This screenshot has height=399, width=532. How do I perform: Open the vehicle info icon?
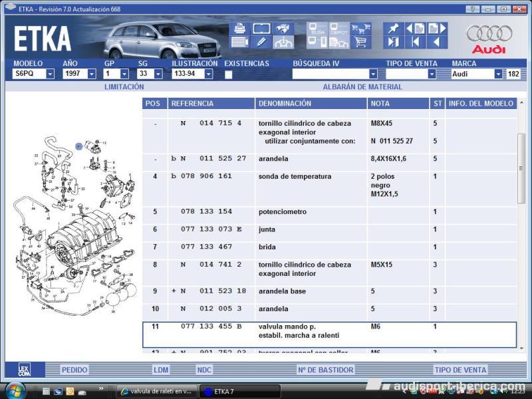283,42
